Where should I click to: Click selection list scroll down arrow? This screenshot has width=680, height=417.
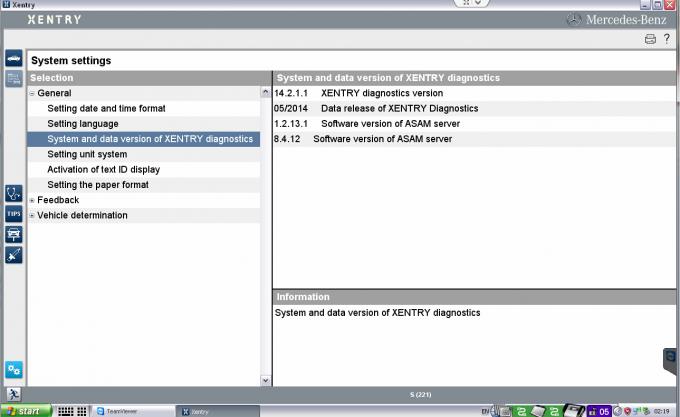266,381
